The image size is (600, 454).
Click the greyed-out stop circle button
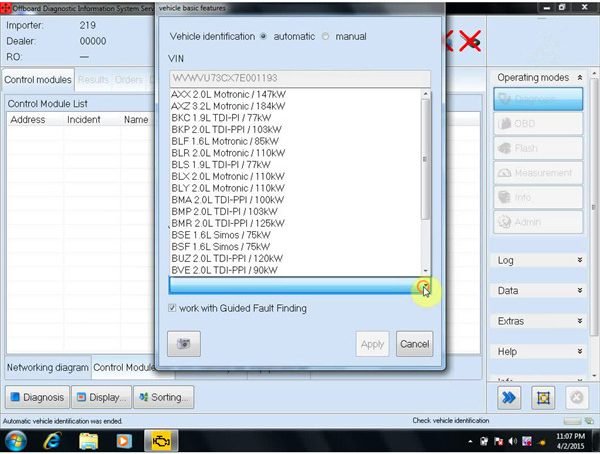point(577,398)
